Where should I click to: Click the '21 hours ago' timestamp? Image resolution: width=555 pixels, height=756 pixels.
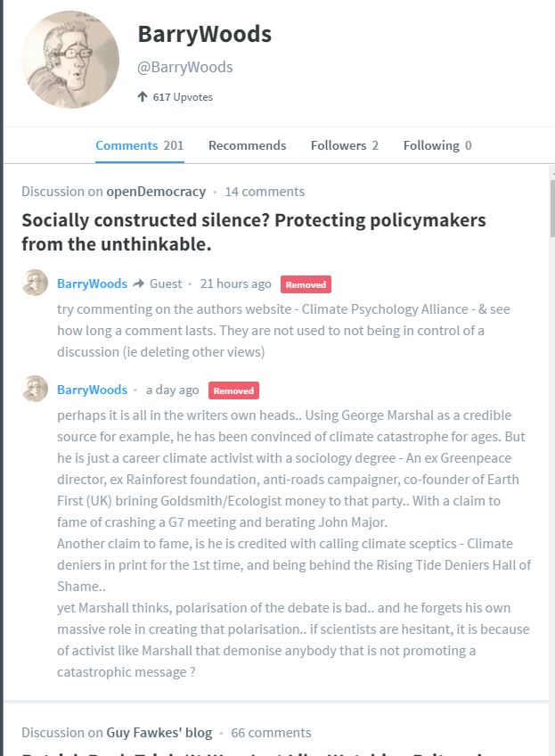pos(235,283)
